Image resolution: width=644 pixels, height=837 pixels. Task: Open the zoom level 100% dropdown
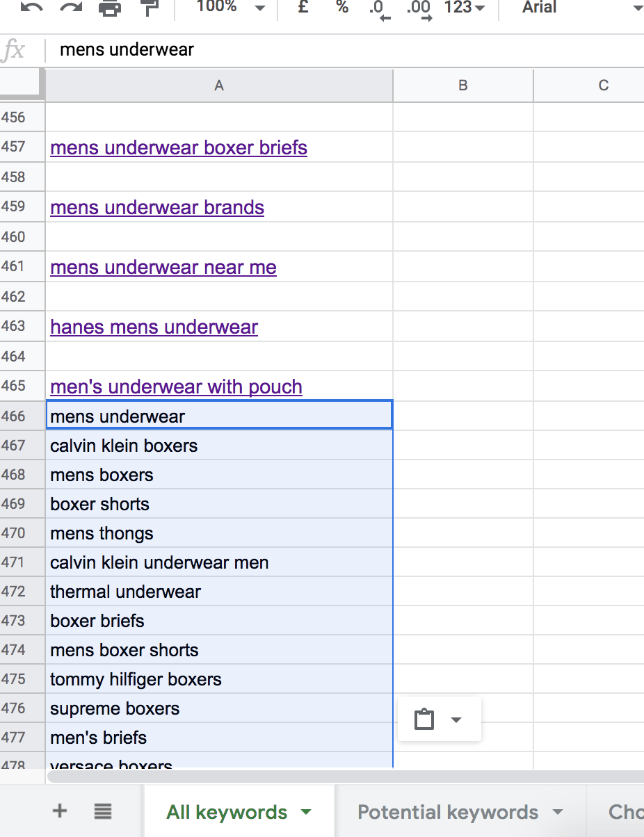(230, 7)
